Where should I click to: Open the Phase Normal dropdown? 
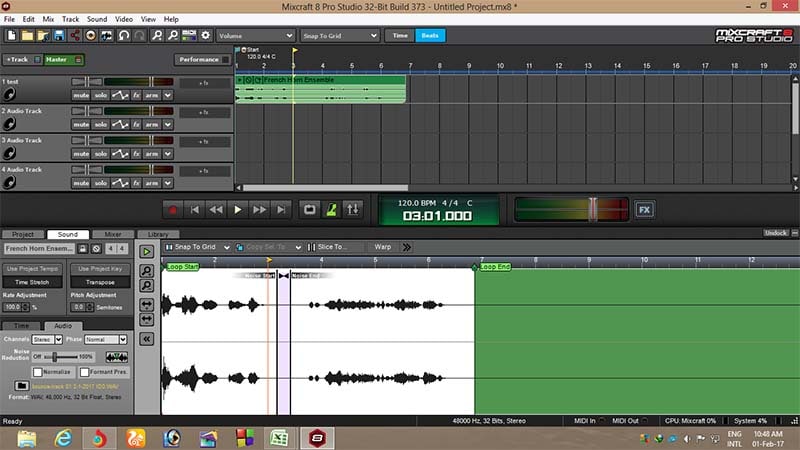pyautogui.click(x=106, y=339)
